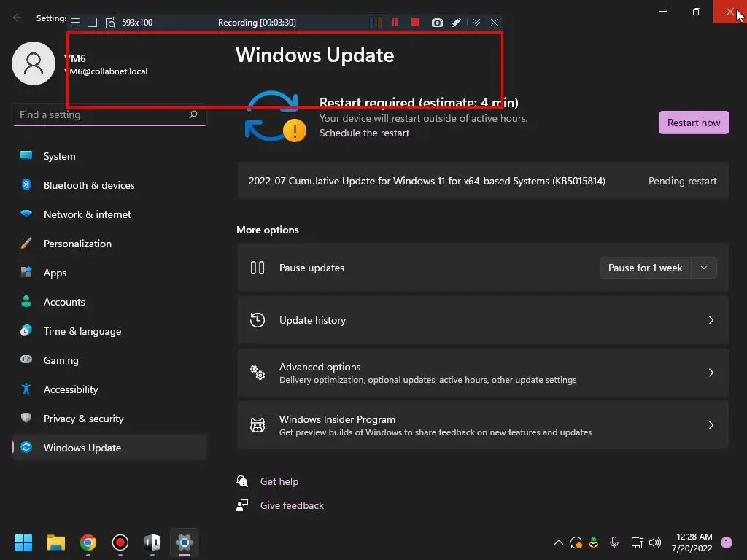Open Advanced options
Screen dimensions: 747x560
[x=483, y=373]
